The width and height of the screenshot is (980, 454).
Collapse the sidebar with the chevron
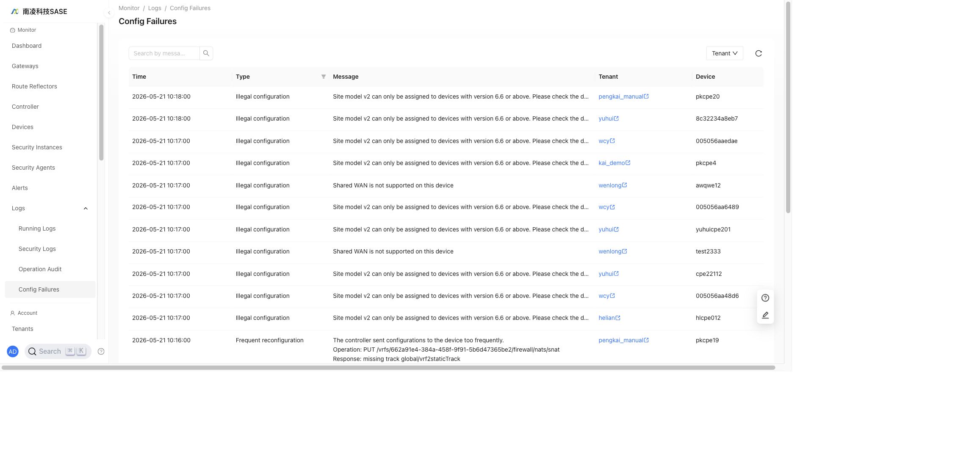click(x=109, y=13)
